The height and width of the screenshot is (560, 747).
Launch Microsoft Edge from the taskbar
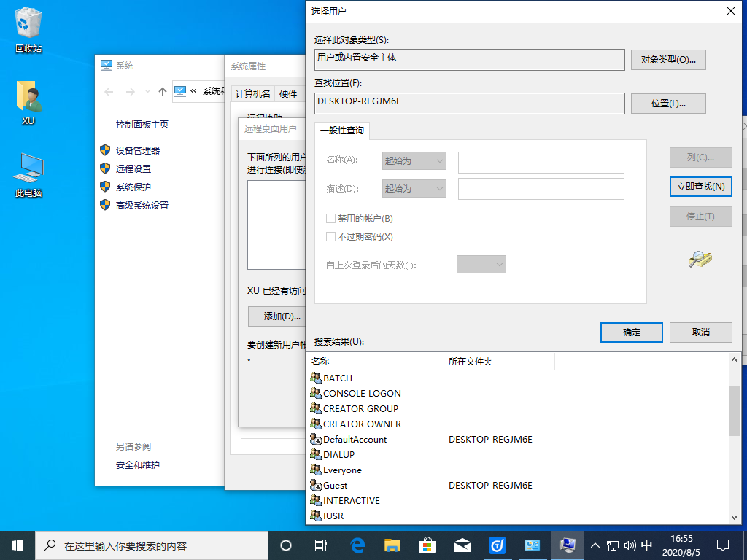coord(357,545)
